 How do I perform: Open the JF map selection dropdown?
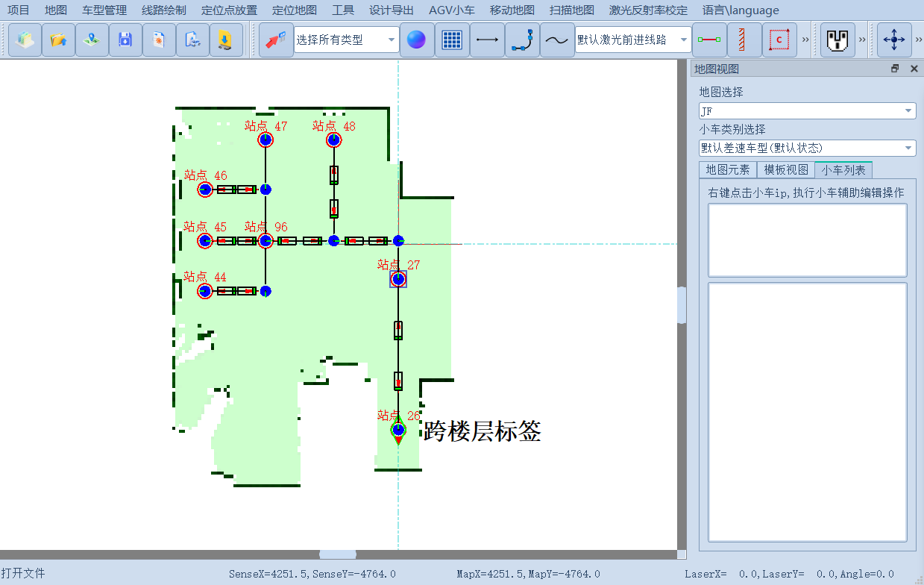click(x=909, y=110)
